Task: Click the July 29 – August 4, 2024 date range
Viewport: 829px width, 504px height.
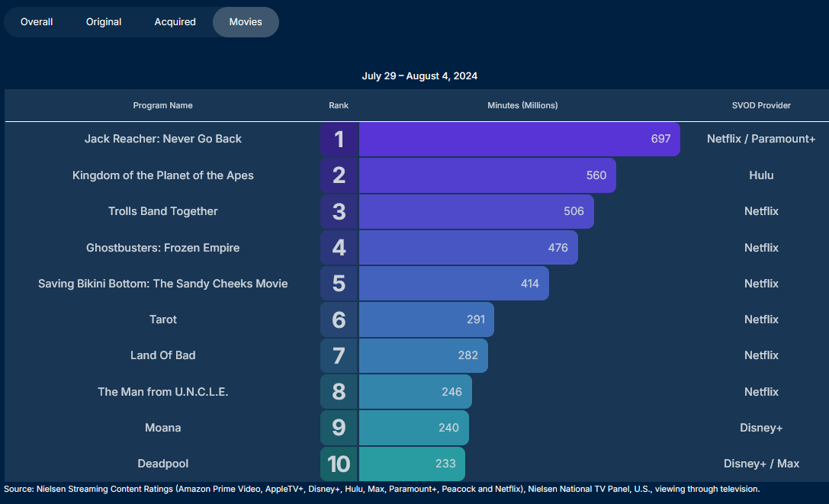Action: pyautogui.click(x=419, y=76)
